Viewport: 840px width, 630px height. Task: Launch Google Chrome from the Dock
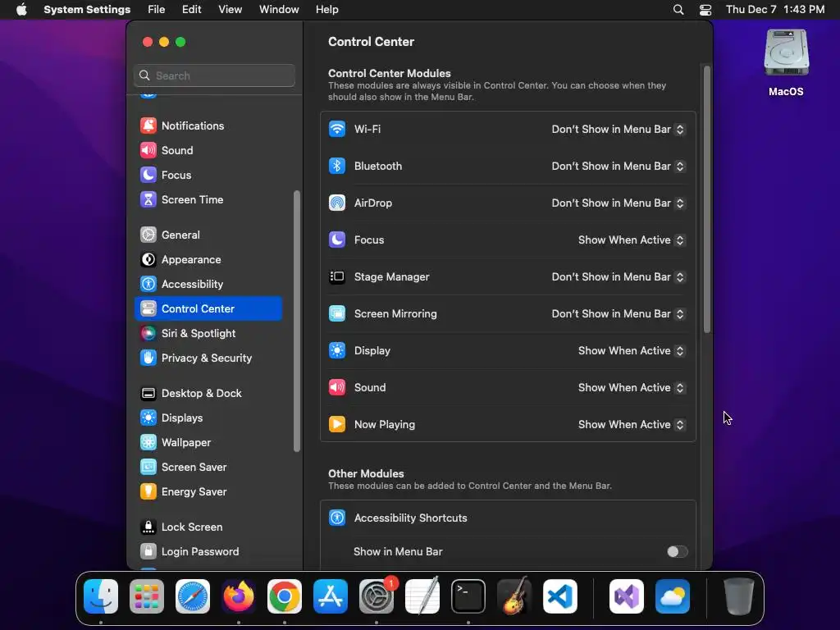[x=285, y=596]
